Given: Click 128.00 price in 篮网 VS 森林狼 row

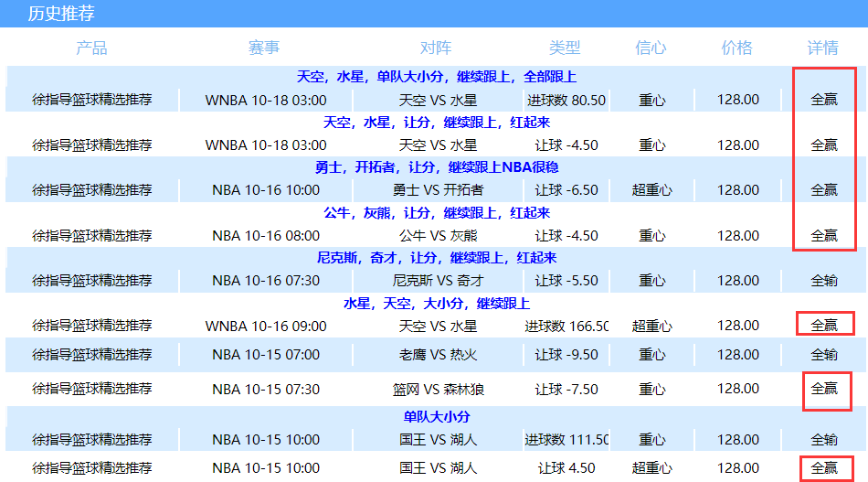Looking at the screenshot, I should [x=738, y=389].
